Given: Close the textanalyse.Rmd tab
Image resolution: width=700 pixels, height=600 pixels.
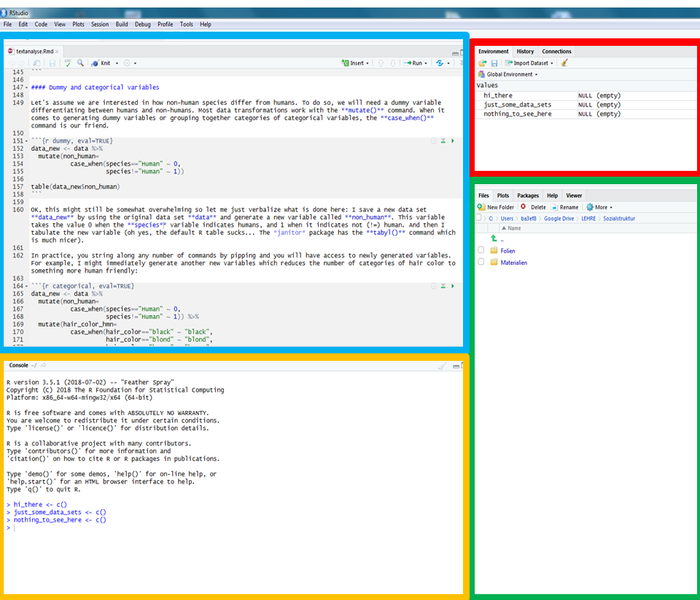Looking at the screenshot, I should (57, 51).
